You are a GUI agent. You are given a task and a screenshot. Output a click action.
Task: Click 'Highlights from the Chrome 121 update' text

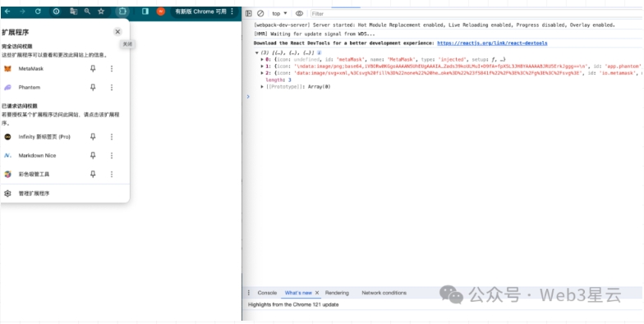(293, 305)
